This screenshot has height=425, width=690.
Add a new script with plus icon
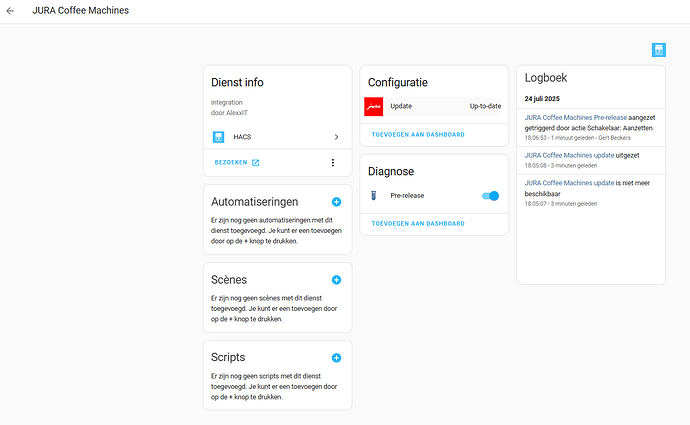click(336, 357)
